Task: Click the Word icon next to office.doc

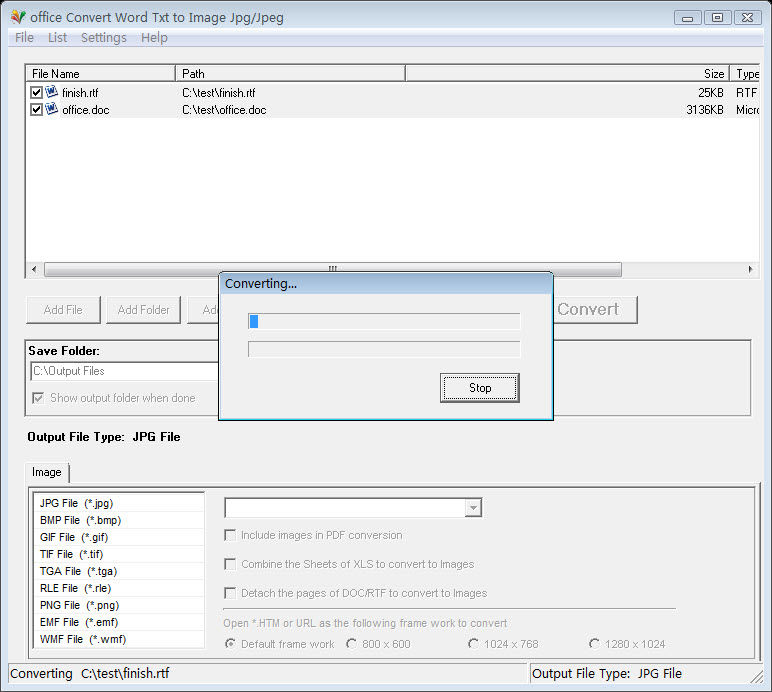Action: pyautogui.click(x=52, y=109)
